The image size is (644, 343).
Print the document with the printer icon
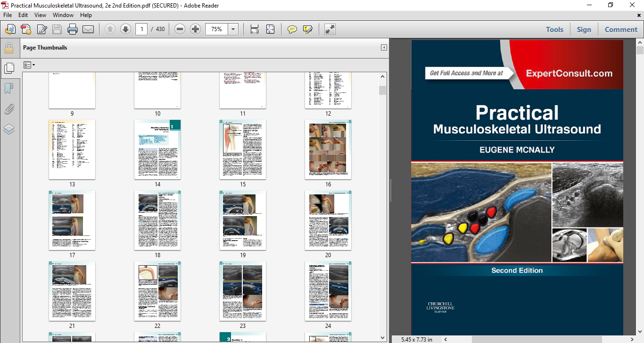pos(73,29)
